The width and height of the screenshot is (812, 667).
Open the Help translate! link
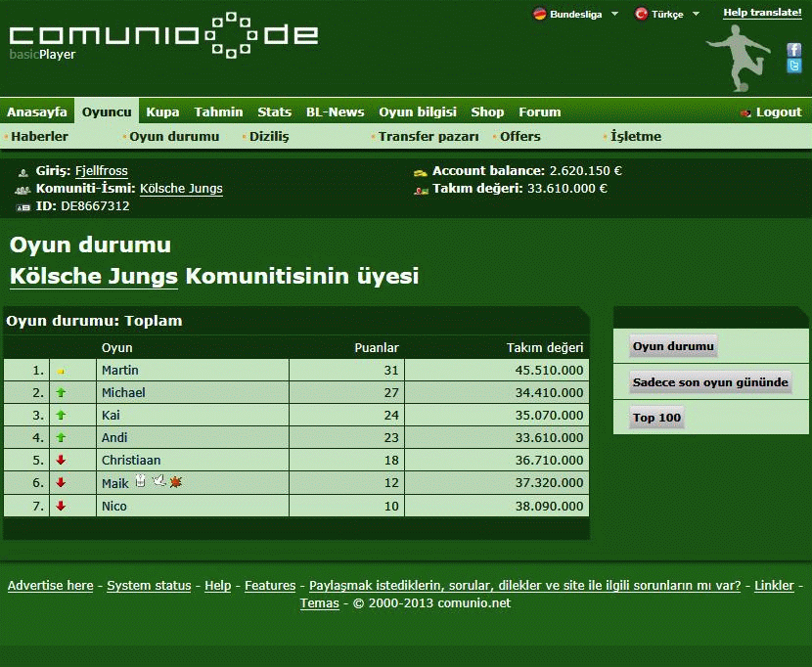coord(762,13)
